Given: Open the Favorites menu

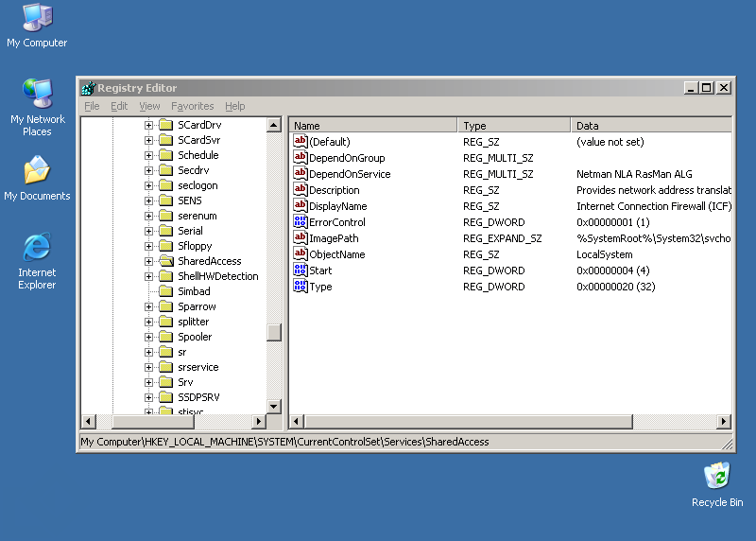Looking at the screenshot, I should point(193,106).
